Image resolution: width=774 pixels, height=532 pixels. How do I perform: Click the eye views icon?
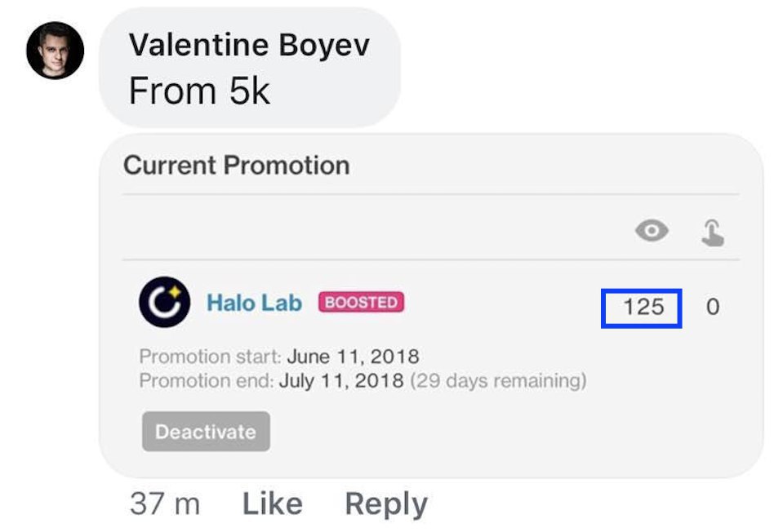pos(651,232)
